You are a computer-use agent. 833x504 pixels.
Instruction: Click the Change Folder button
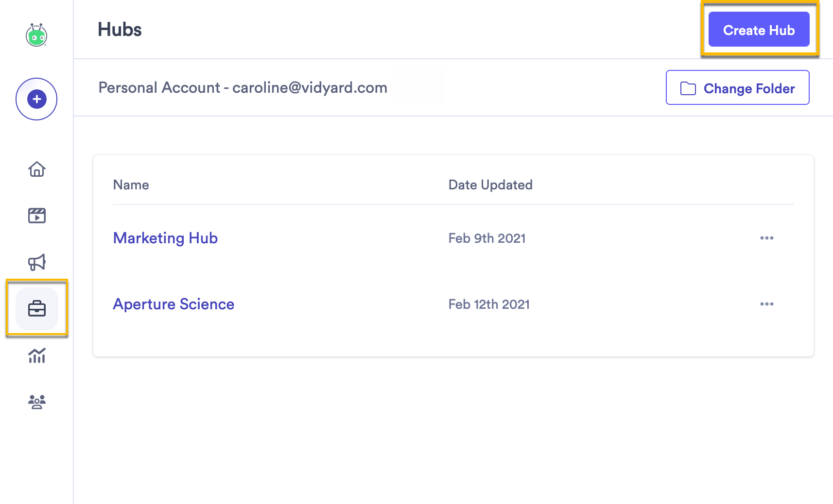737,88
